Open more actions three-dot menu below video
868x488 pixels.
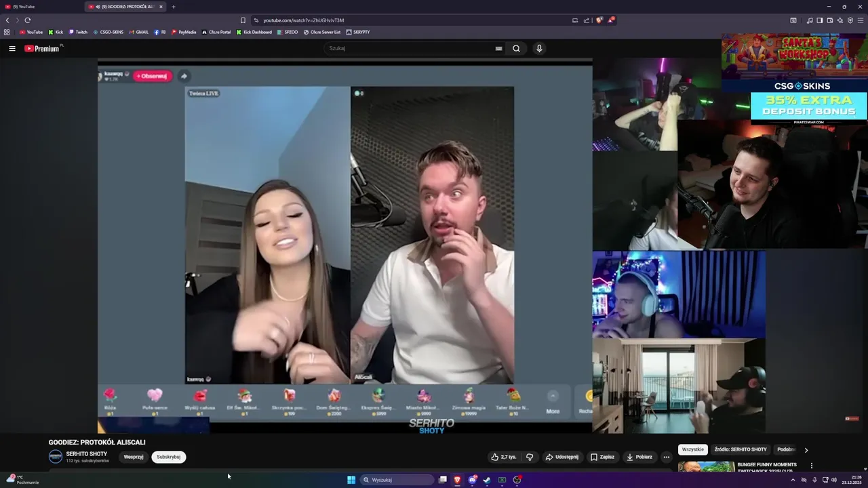(x=666, y=457)
